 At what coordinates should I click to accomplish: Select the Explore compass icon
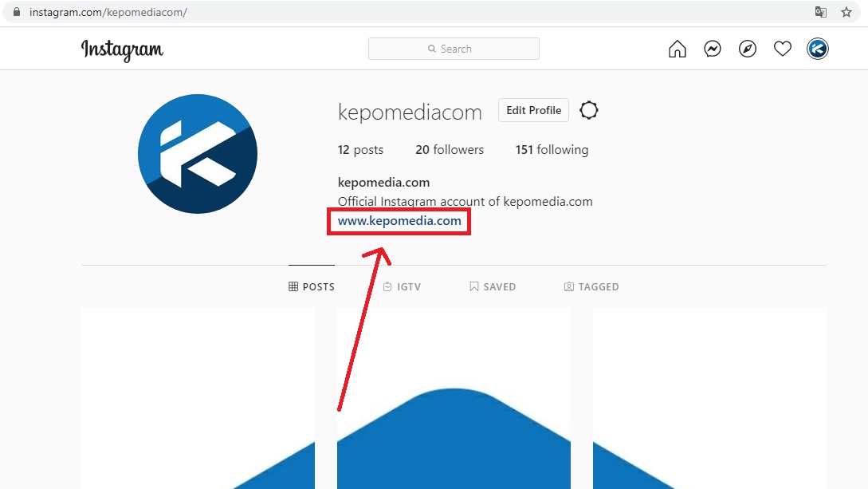tap(747, 49)
